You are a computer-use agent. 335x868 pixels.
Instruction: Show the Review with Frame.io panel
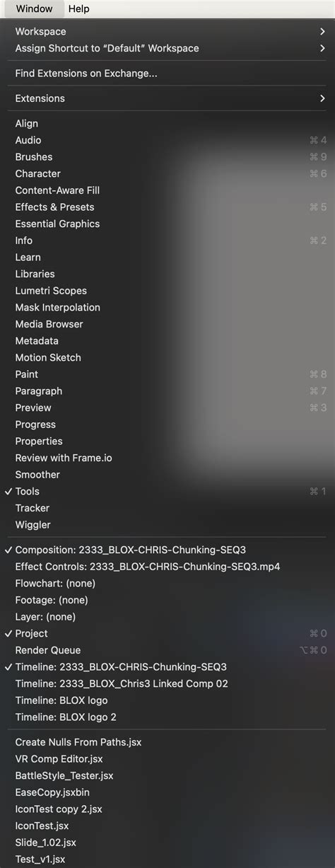click(x=167, y=458)
